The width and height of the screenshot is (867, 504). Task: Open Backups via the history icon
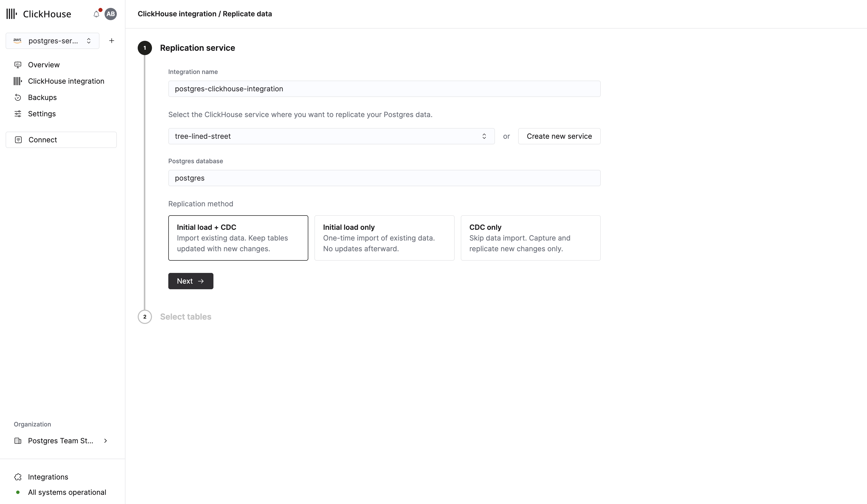point(18,97)
